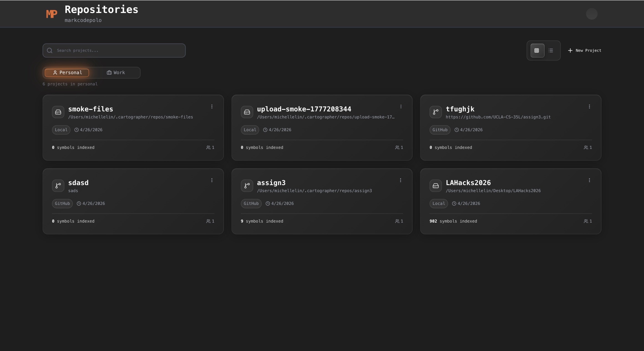Click the New Project button
This screenshot has height=351, width=644.
[585, 51]
